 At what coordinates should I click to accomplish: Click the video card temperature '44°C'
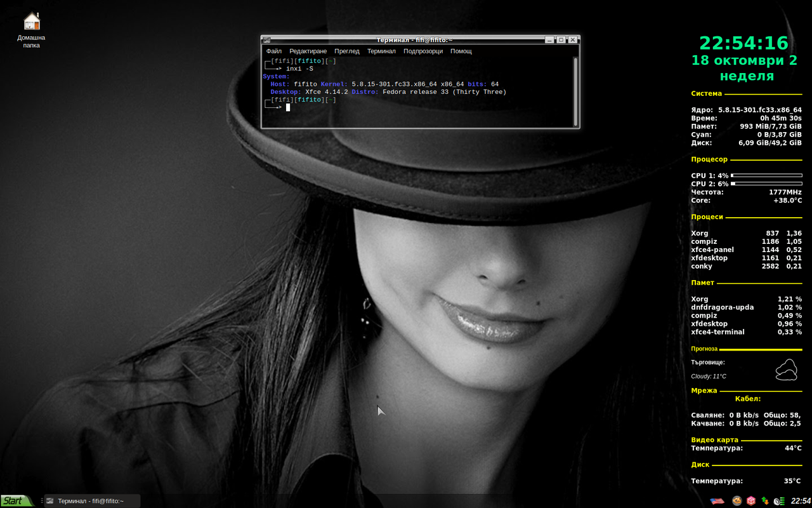pyautogui.click(x=793, y=448)
